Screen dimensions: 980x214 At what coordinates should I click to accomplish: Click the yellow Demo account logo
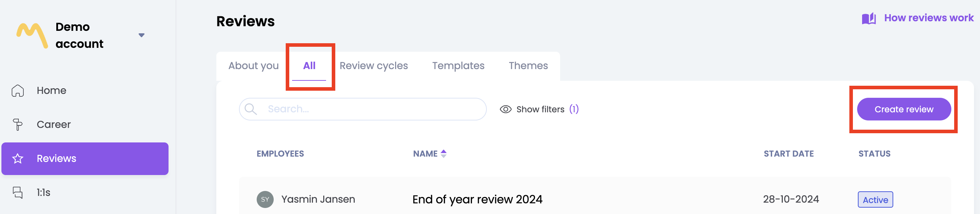(x=32, y=35)
